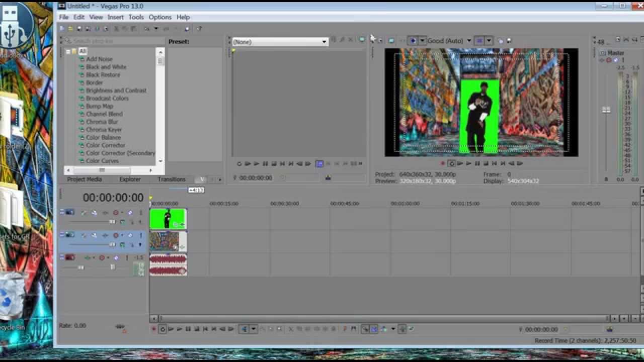The image size is (644, 362).
Task: Click the Insert Region icon
Action: (x=354, y=329)
